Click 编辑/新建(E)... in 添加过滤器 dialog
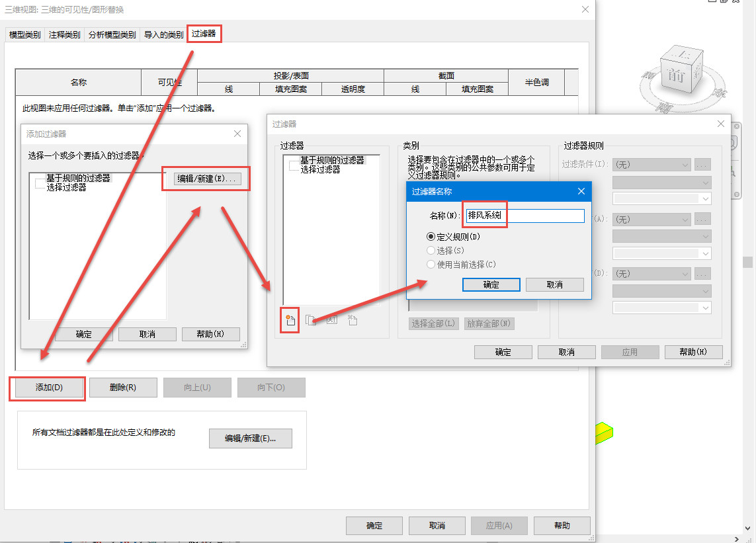The height and width of the screenshot is (543, 756). (x=206, y=179)
